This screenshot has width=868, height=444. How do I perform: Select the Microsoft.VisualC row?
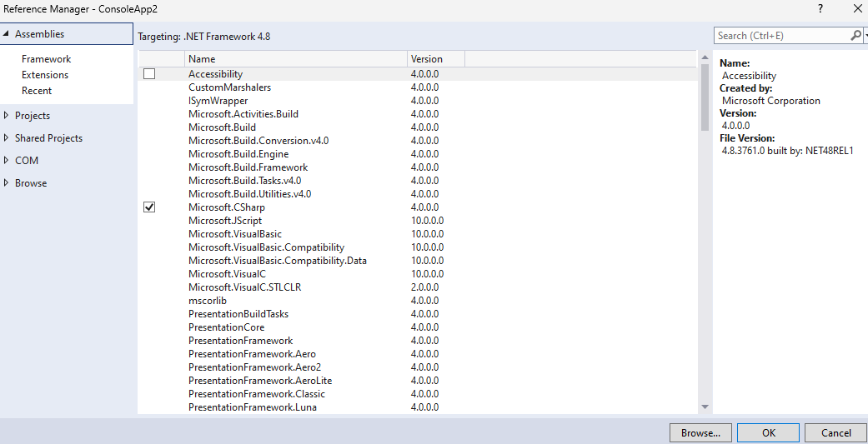(417, 274)
